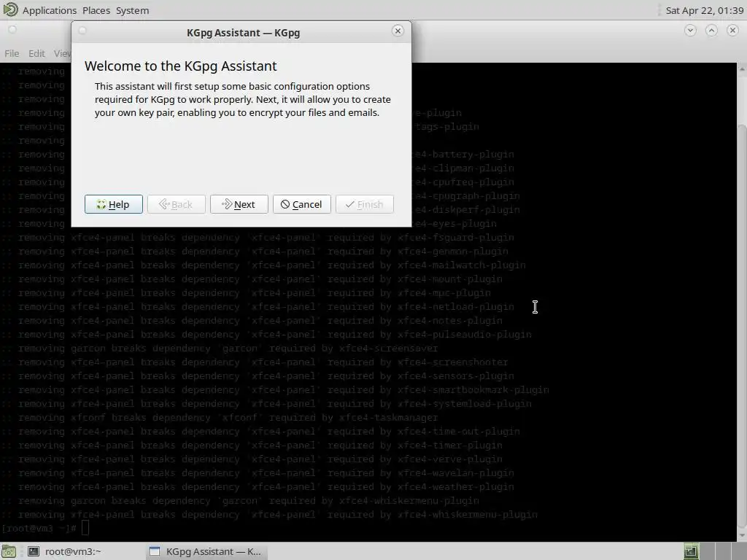Click the Next button in KGpg Assistant
The height and width of the screenshot is (560, 747).
pyautogui.click(x=239, y=204)
